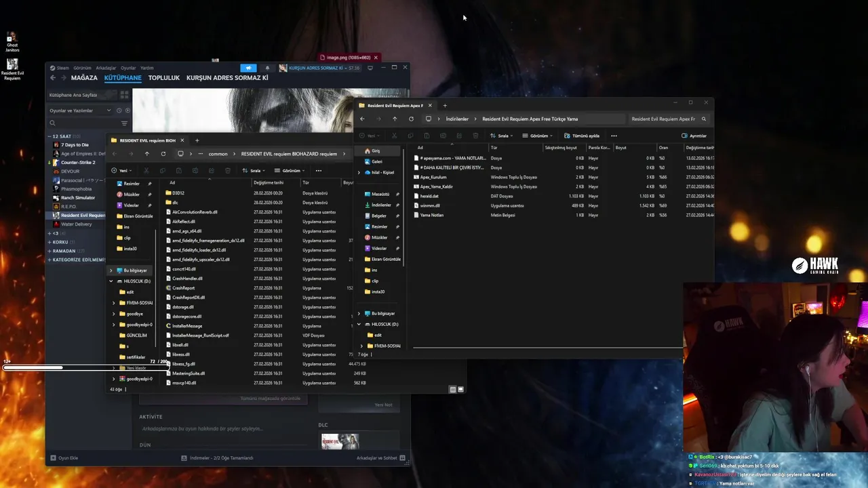The image size is (868, 488).
Task: Click Oyun Ekle in Steam footer
Action: coord(64,458)
